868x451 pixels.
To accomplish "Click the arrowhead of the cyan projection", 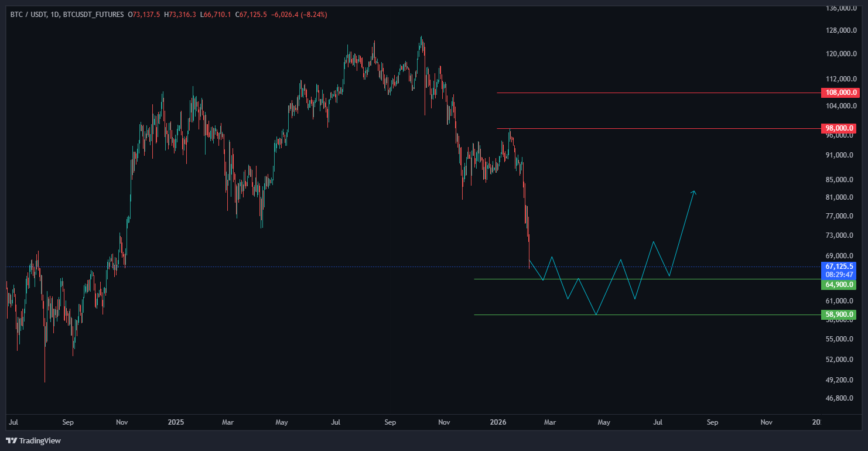I will coord(694,192).
